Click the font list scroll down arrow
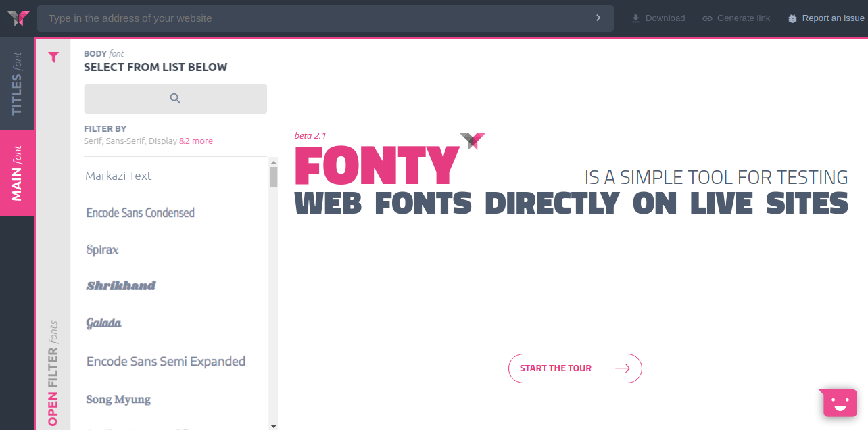The image size is (868, 430). (x=273, y=426)
